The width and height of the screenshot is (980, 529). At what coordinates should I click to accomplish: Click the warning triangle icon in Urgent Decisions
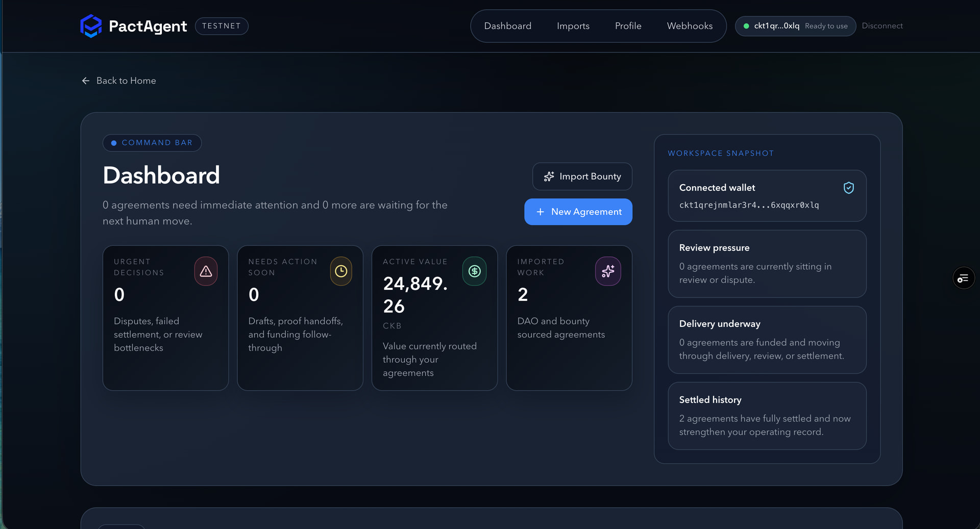206,271
